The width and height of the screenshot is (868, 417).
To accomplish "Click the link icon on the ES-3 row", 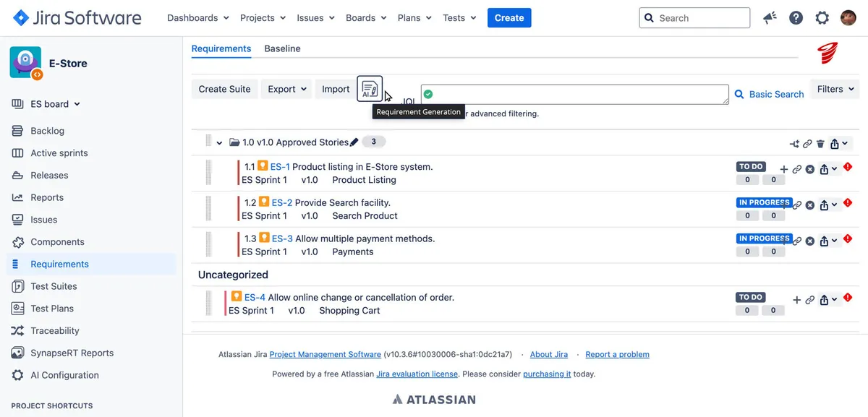I will point(797,241).
